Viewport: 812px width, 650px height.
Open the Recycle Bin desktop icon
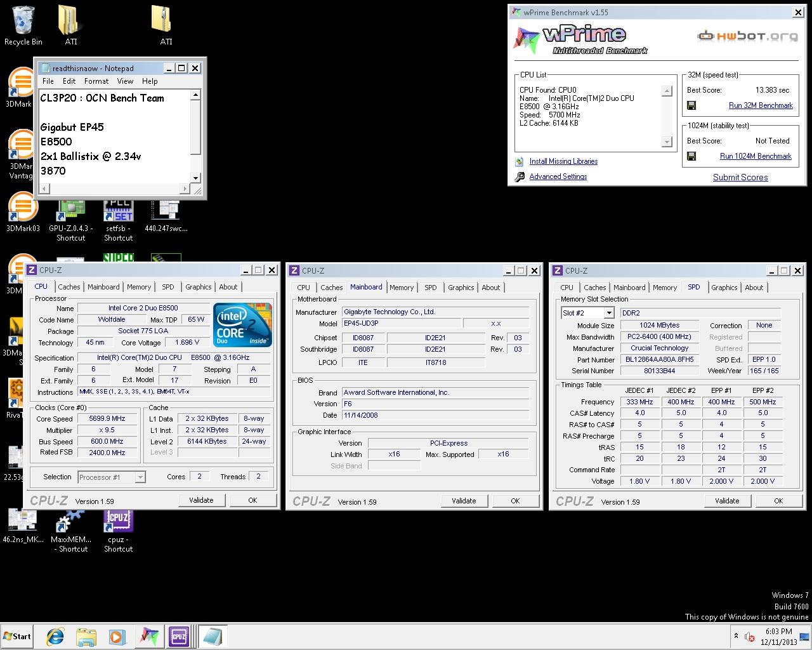point(23,25)
